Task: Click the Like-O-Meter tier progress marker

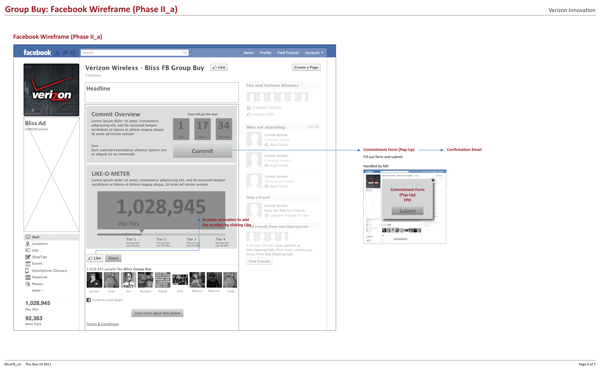Action: pos(141,231)
